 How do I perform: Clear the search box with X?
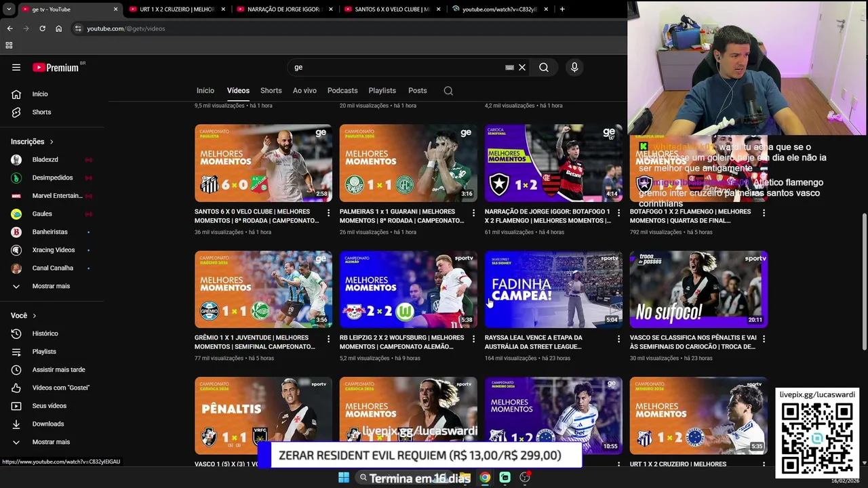(x=522, y=67)
